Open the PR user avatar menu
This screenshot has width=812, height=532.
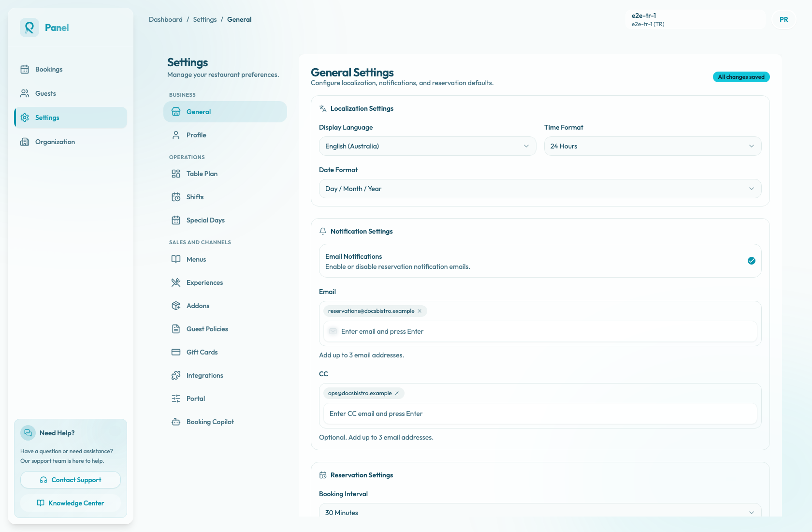(784, 19)
